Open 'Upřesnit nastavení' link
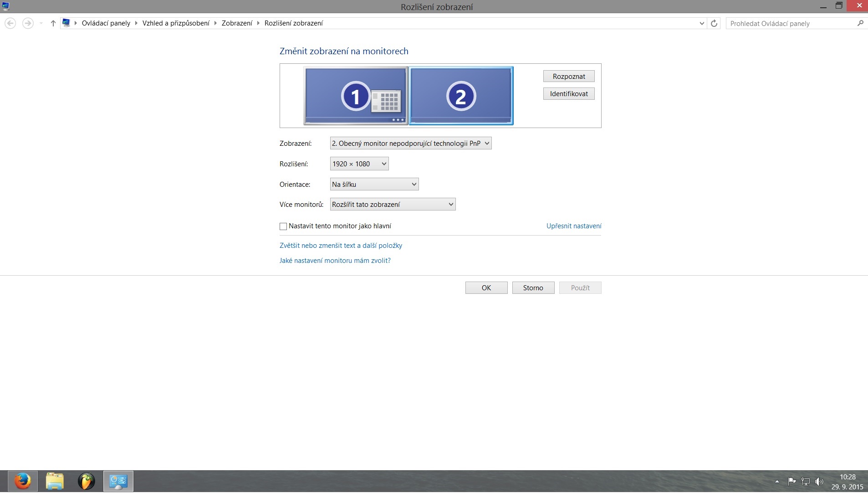Image resolution: width=868 pixels, height=493 pixels. tap(574, 226)
